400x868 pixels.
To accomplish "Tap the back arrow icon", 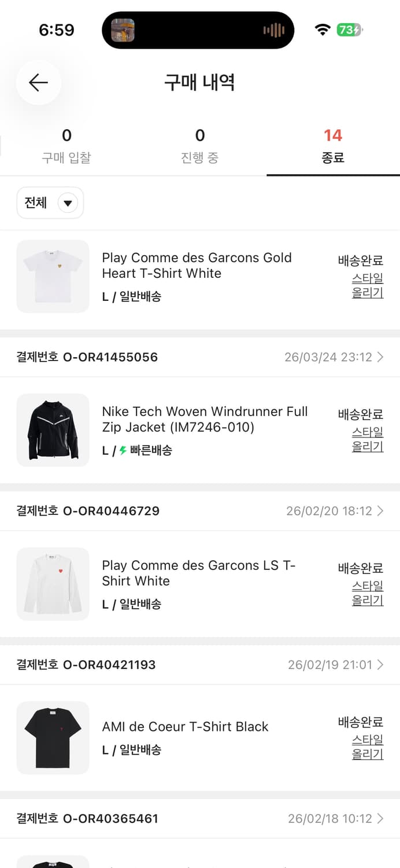I will pyautogui.click(x=38, y=83).
